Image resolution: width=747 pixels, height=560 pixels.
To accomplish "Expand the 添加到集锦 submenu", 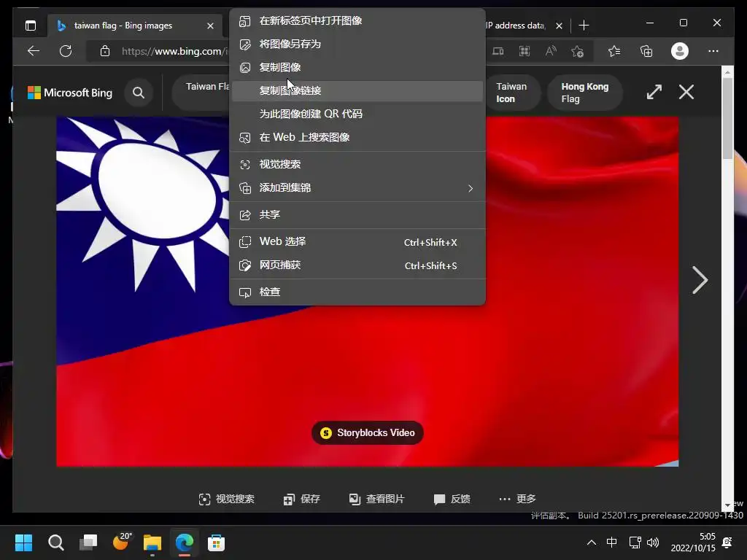I will (x=357, y=187).
